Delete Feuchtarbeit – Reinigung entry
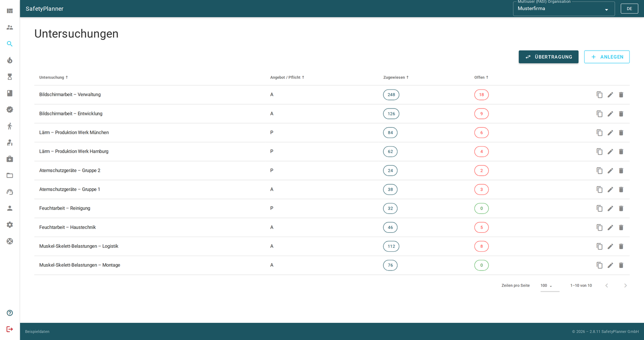Image resolution: width=644 pixels, height=340 pixels. pos(621,208)
